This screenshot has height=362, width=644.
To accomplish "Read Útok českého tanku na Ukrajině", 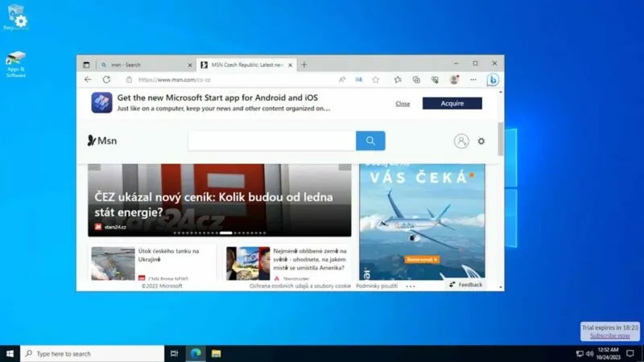I will tap(168, 255).
